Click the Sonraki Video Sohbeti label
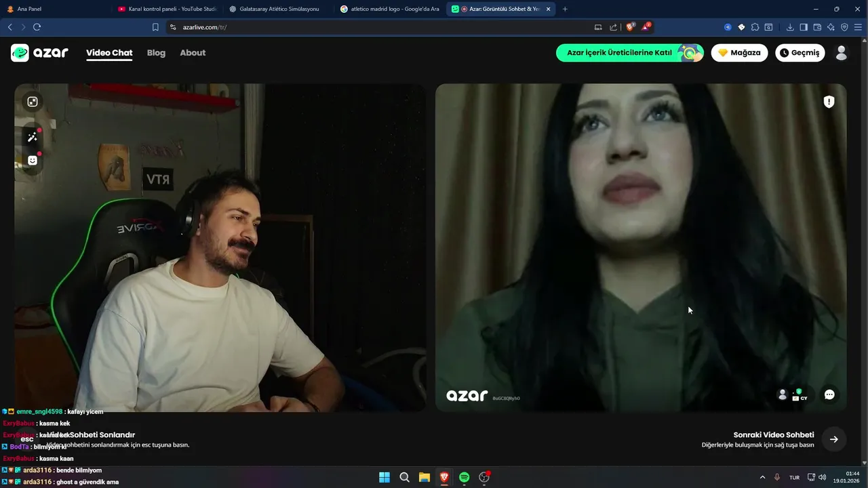 click(x=774, y=435)
